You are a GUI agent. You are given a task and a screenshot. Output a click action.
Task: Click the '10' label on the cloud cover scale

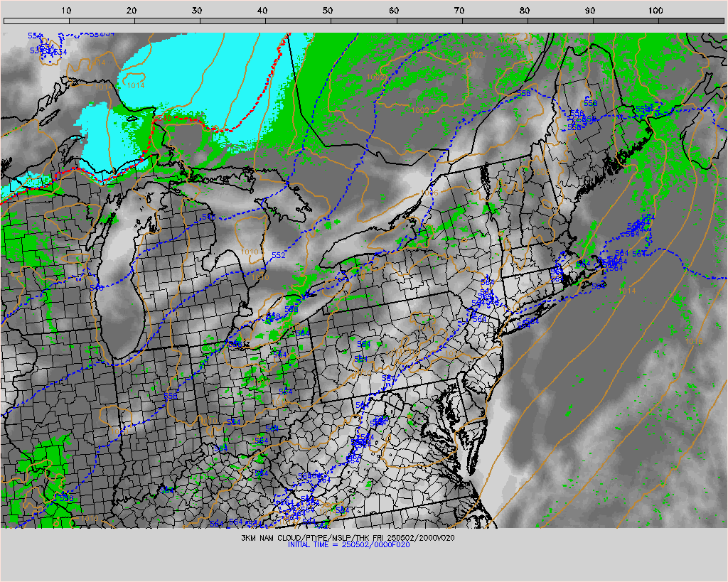point(66,11)
